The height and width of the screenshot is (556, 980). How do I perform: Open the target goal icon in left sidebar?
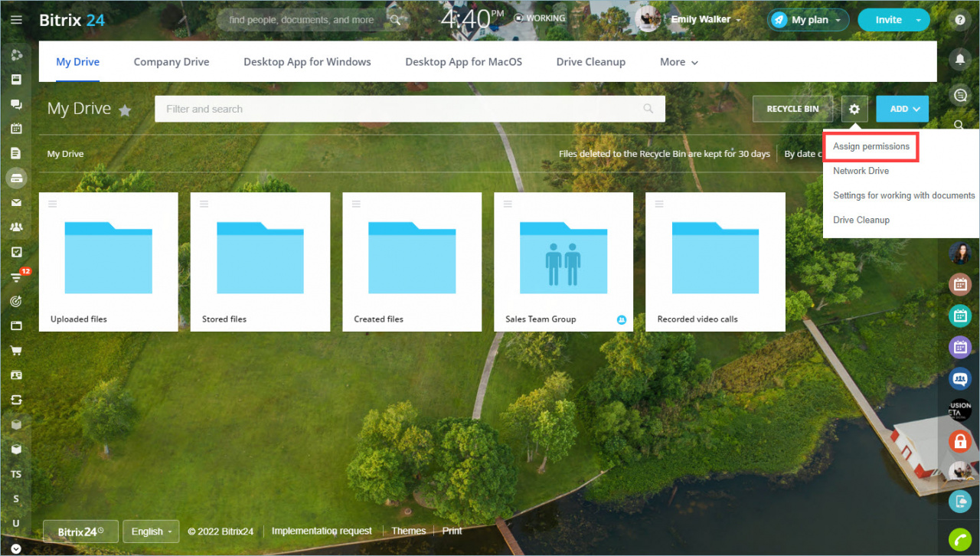[16, 301]
